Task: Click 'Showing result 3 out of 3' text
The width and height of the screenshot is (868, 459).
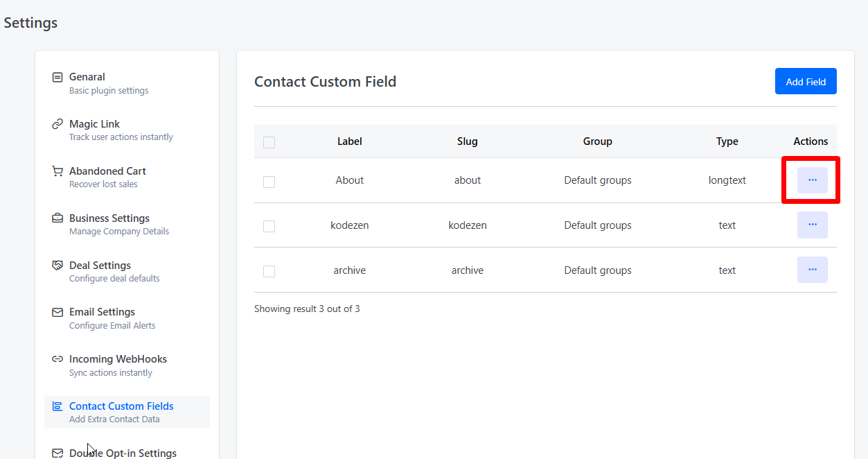Action: (307, 309)
